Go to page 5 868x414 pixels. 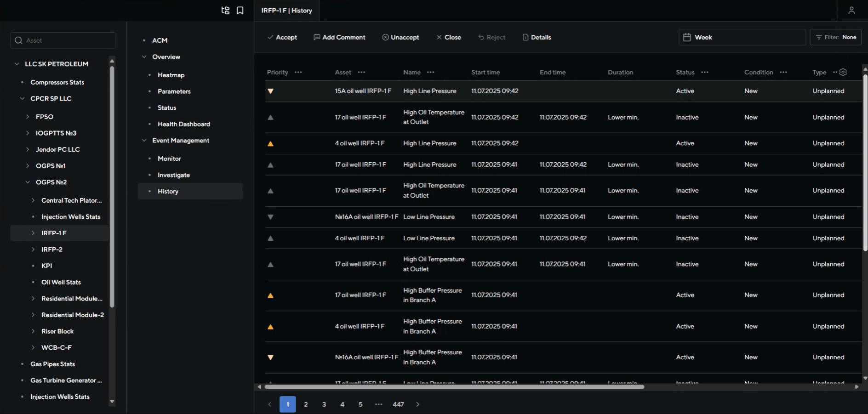point(360,404)
